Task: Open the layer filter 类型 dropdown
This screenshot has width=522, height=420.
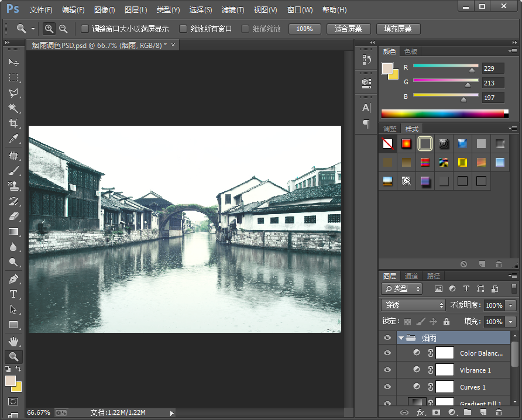Action: click(x=402, y=288)
